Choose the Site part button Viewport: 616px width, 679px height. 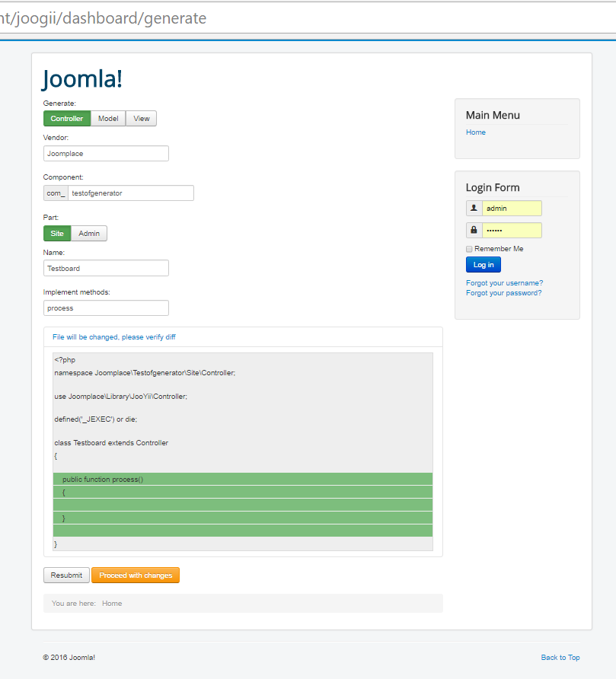pyautogui.click(x=57, y=234)
